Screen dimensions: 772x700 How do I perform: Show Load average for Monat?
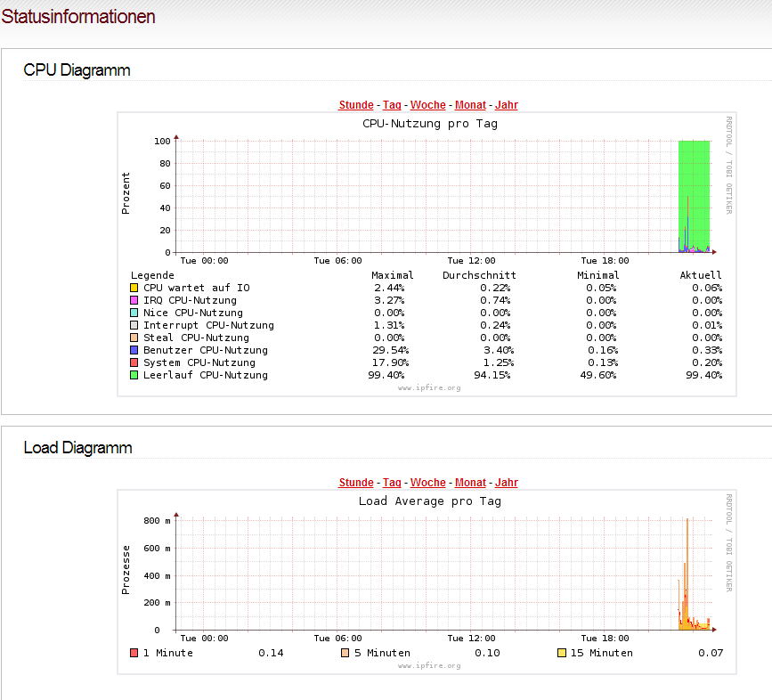pyautogui.click(x=470, y=483)
